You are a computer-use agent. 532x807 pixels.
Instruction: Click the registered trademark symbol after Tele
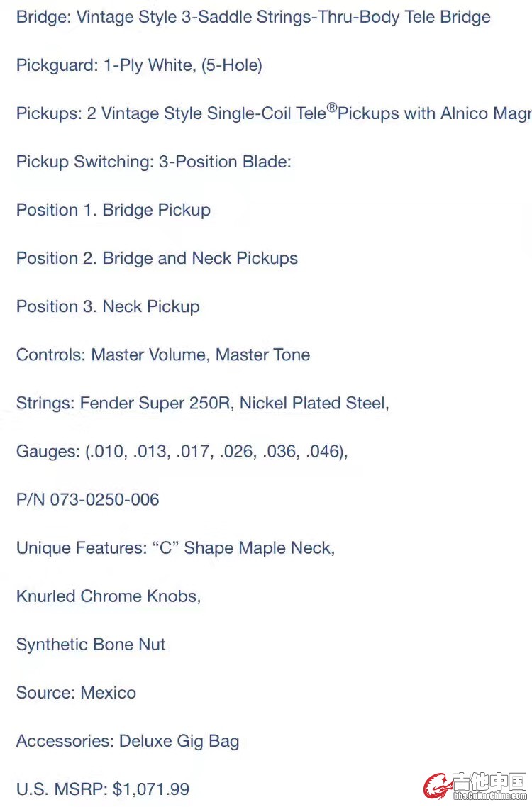click(332, 108)
